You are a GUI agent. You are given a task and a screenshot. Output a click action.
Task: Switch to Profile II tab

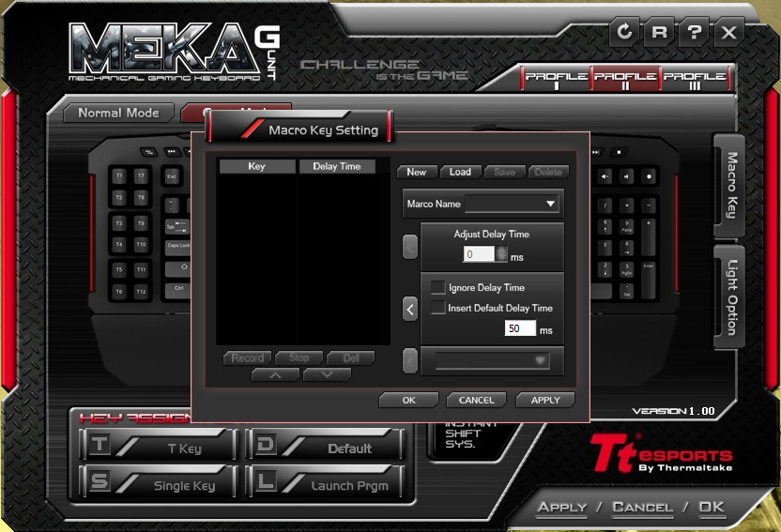625,79
